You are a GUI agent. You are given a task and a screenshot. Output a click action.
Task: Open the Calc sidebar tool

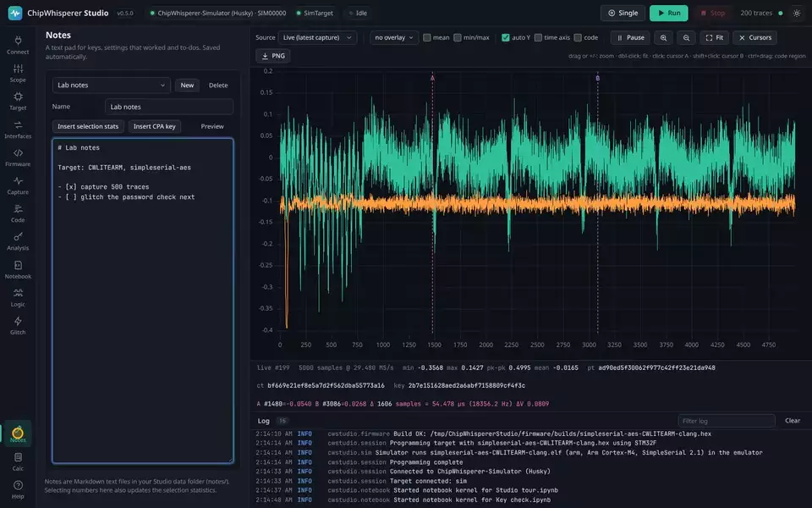coord(18,461)
